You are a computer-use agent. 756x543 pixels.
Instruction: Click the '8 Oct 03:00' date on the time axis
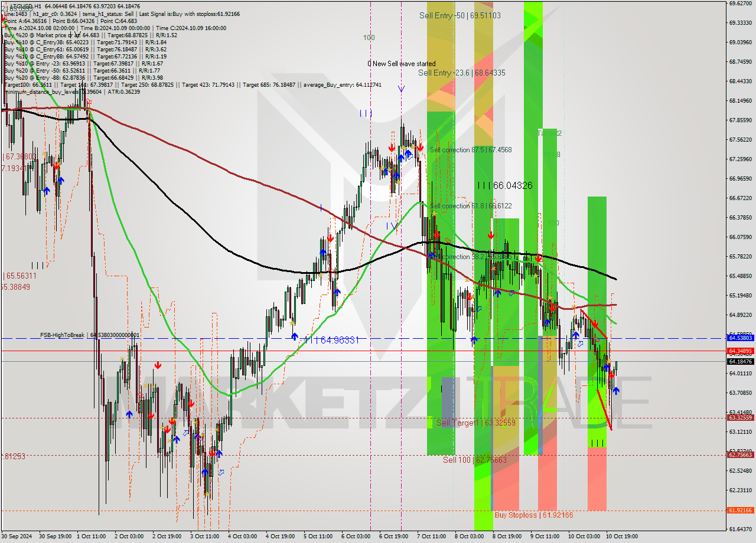tap(469, 537)
